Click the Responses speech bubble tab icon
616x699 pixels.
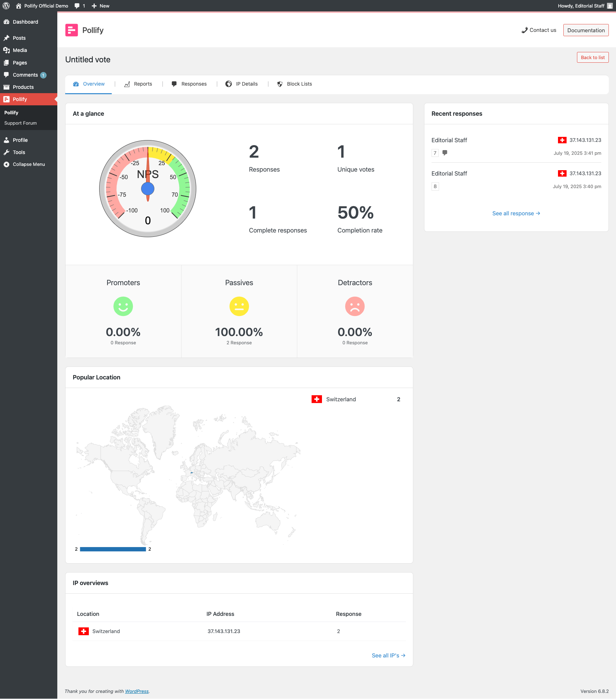coord(174,84)
